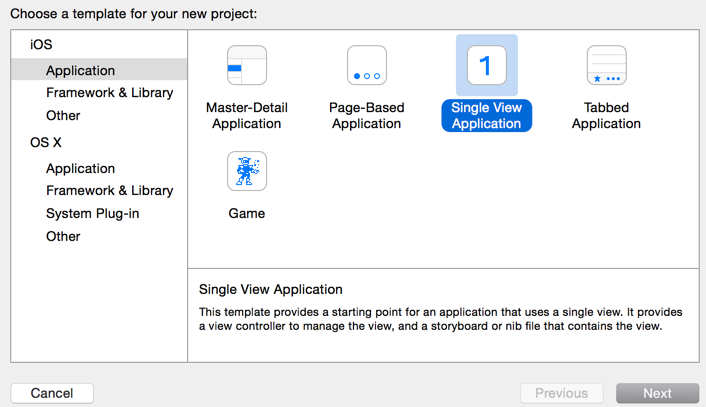
Task: Open the System Plug-in category
Action: tap(93, 213)
